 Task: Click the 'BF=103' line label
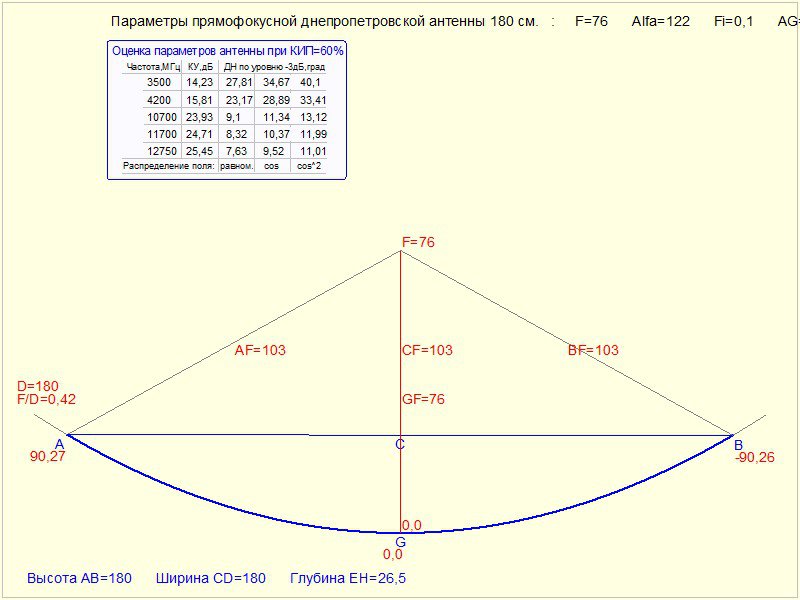[593, 350]
